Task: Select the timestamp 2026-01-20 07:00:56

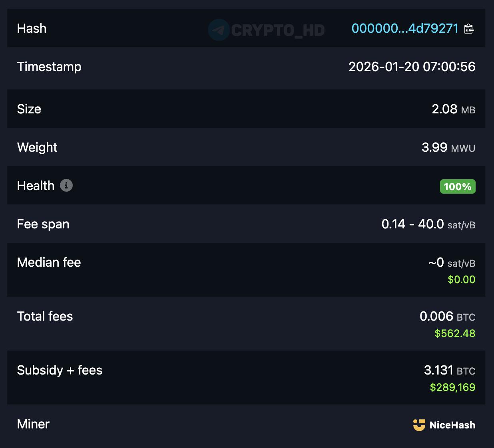Action: click(412, 67)
